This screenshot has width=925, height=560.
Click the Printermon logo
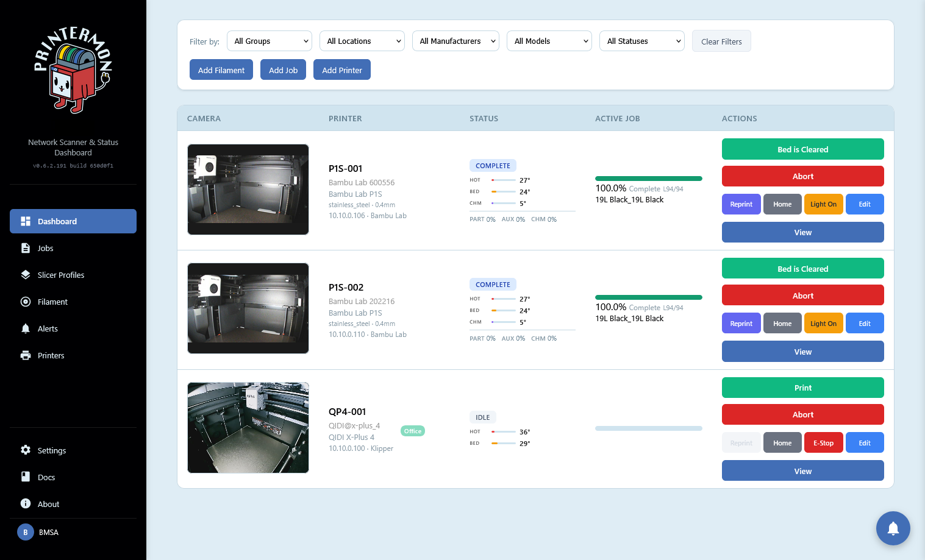click(x=73, y=69)
